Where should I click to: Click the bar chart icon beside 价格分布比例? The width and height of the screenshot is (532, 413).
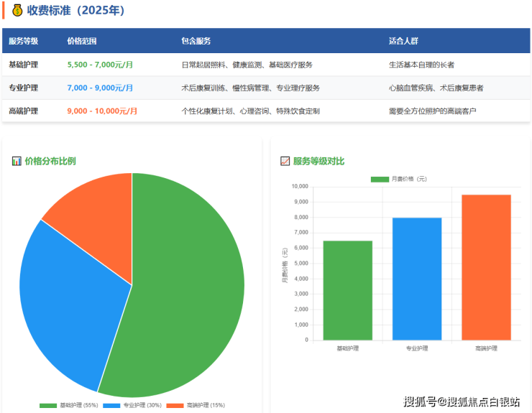pyautogui.click(x=17, y=161)
